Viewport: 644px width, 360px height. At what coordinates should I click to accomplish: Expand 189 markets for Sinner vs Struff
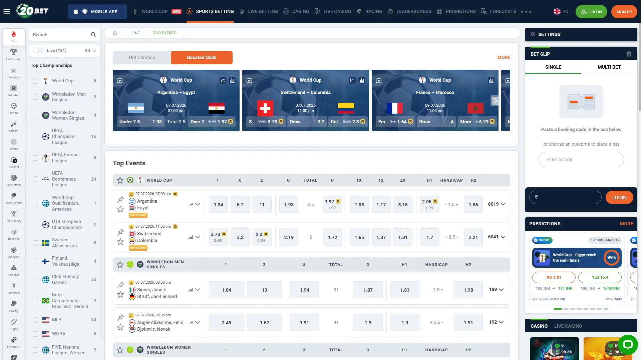[496, 290]
